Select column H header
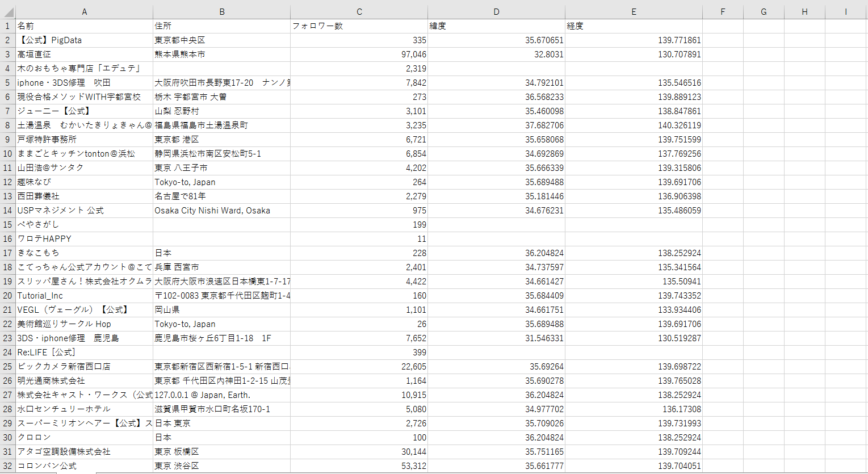Screen dimensions: 868x474 click(x=805, y=11)
